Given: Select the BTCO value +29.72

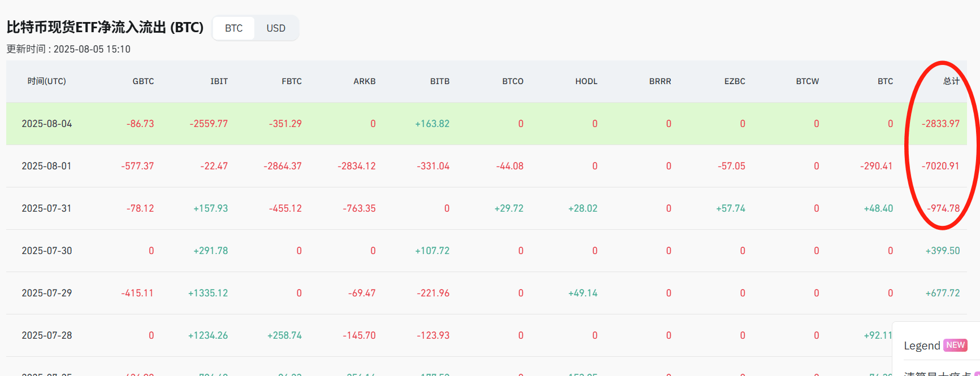Looking at the screenshot, I should tap(509, 208).
